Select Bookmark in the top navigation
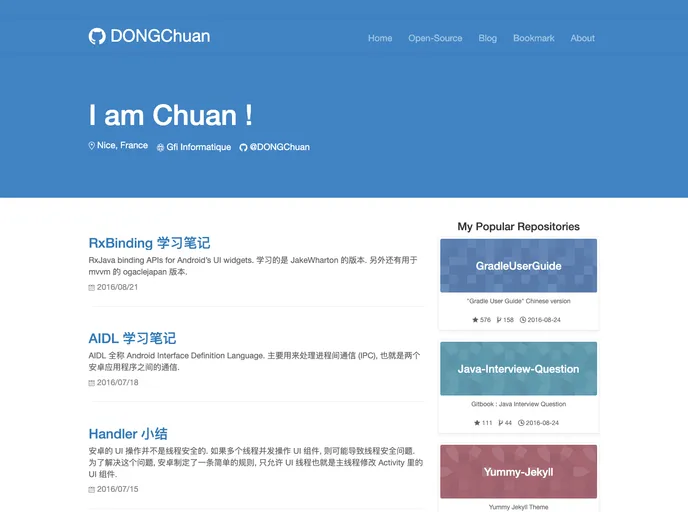Screen dimensions: 688x512 pyautogui.click(x=533, y=38)
